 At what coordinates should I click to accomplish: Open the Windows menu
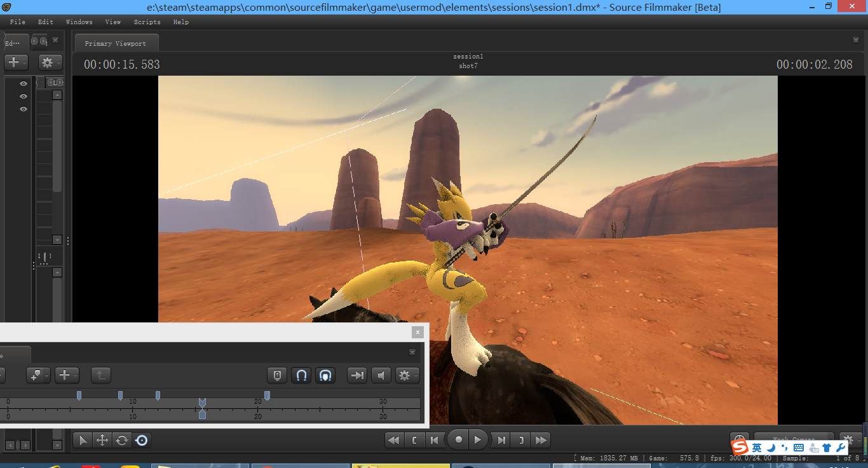(79, 22)
